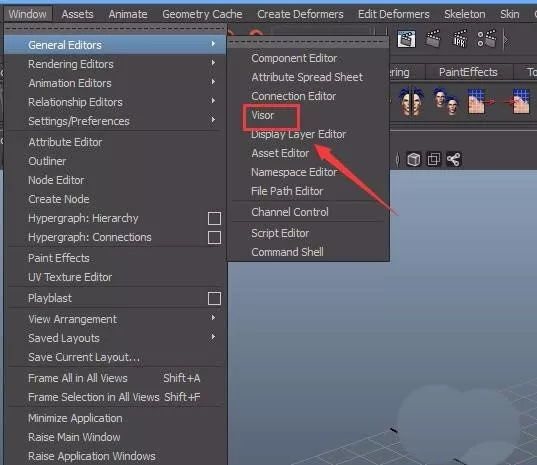Open the Animate menu
This screenshot has height=465, width=537.
tap(128, 14)
